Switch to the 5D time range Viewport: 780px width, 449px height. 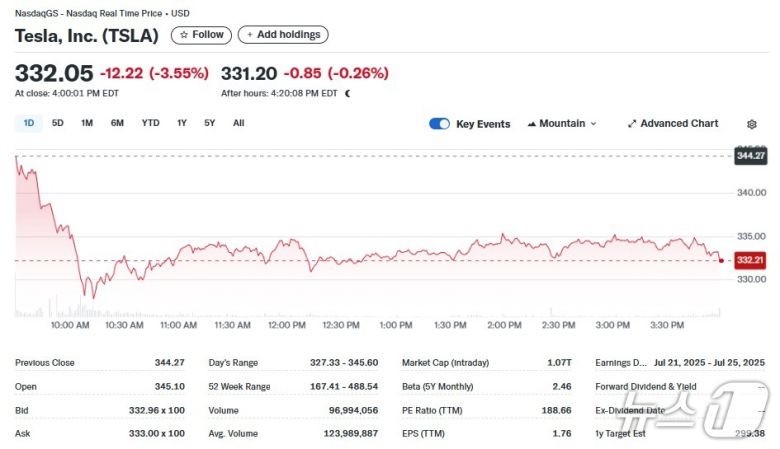click(58, 123)
